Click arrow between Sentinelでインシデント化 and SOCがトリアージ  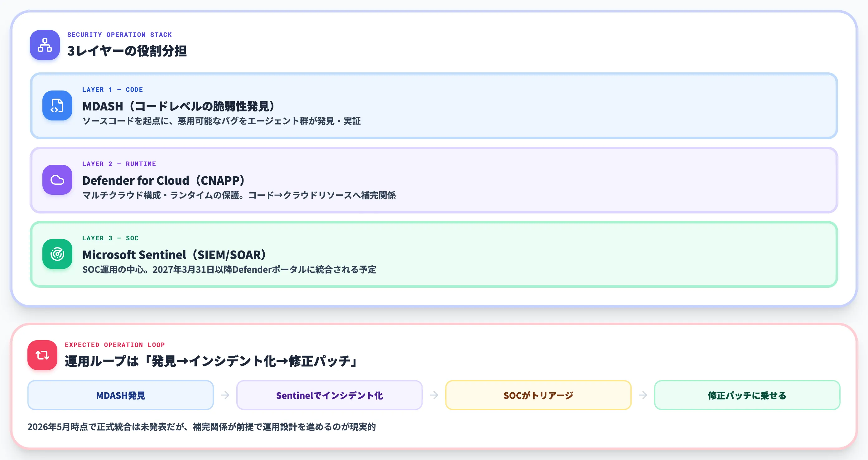click(434, 395)
